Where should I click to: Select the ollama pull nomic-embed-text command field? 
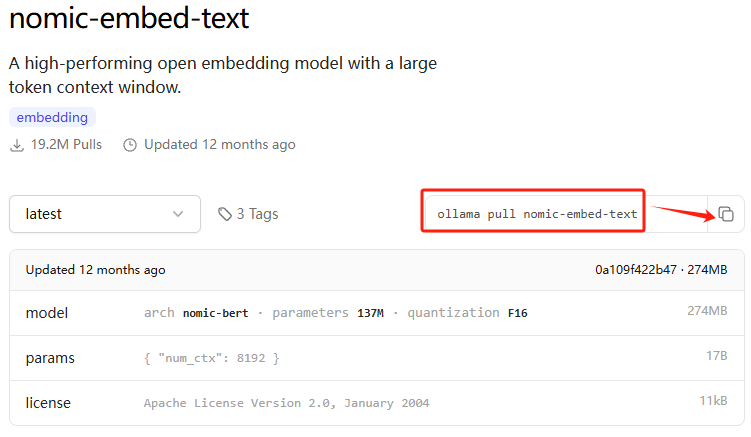coord(537,214)
